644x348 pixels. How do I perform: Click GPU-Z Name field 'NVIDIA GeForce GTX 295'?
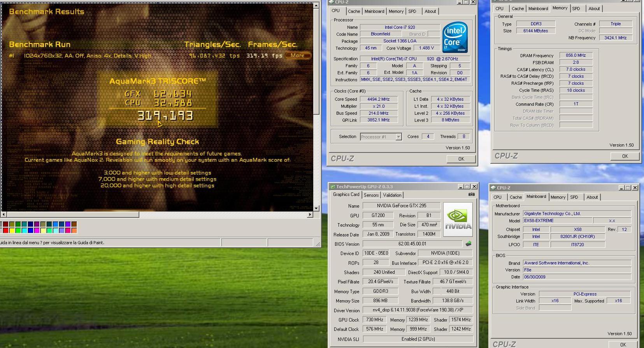[x=401, y=206]
